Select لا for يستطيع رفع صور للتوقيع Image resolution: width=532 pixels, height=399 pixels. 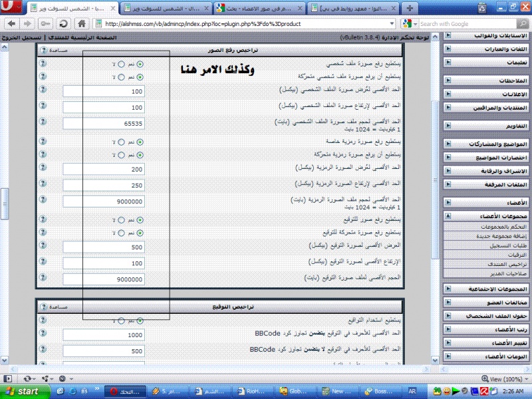coord(121,220)
